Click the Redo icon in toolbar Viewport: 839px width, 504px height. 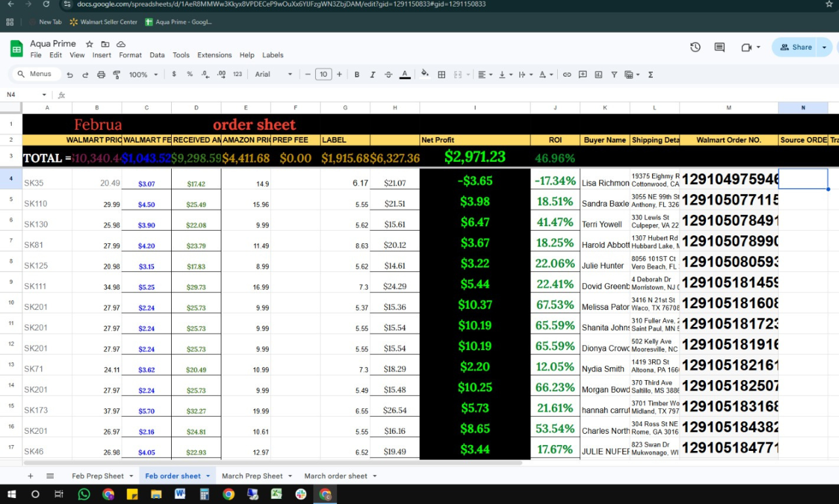(85, 75)
